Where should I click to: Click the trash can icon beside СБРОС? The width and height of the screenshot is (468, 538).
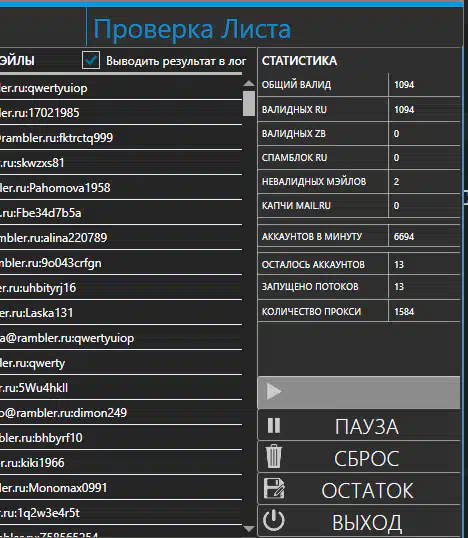[x=274, y=456]
